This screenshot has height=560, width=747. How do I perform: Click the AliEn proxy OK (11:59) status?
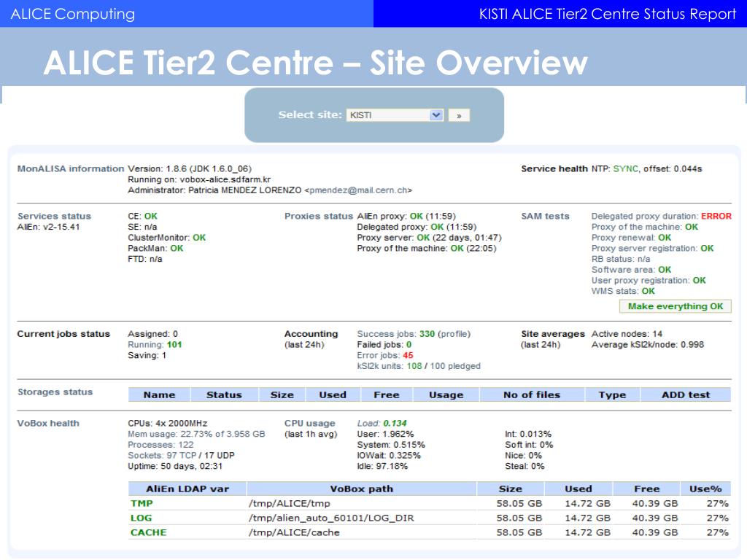tap(406, 216)
